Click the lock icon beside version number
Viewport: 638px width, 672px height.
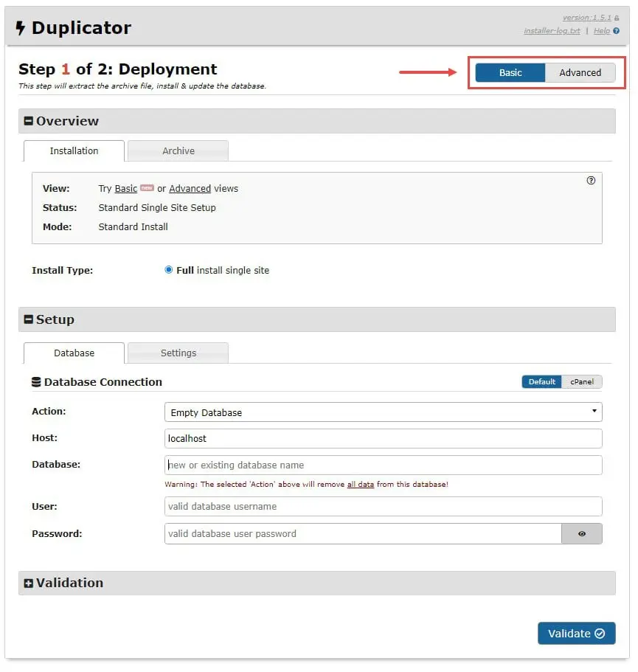[x=617, y=18]
